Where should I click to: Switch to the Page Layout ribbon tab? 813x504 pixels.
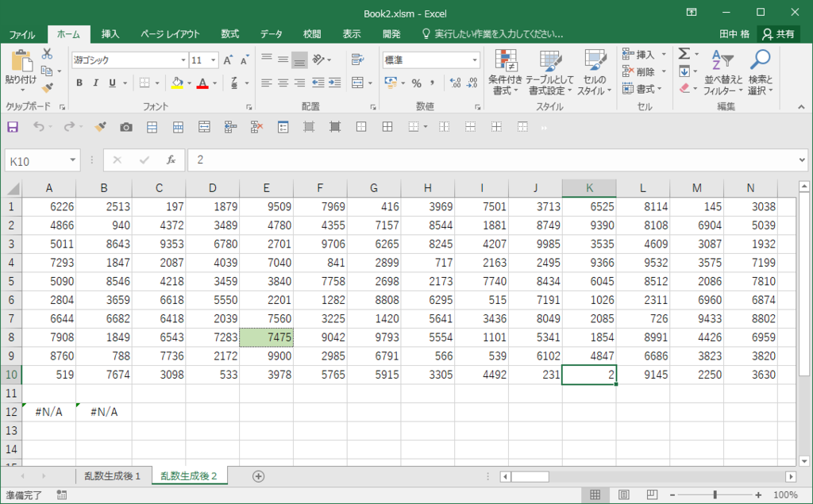170,34
